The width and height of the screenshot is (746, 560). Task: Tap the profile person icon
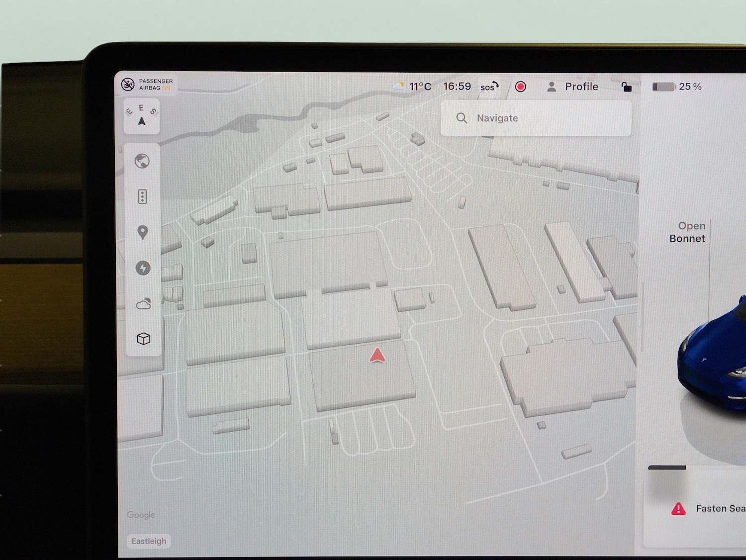(551, 87)
